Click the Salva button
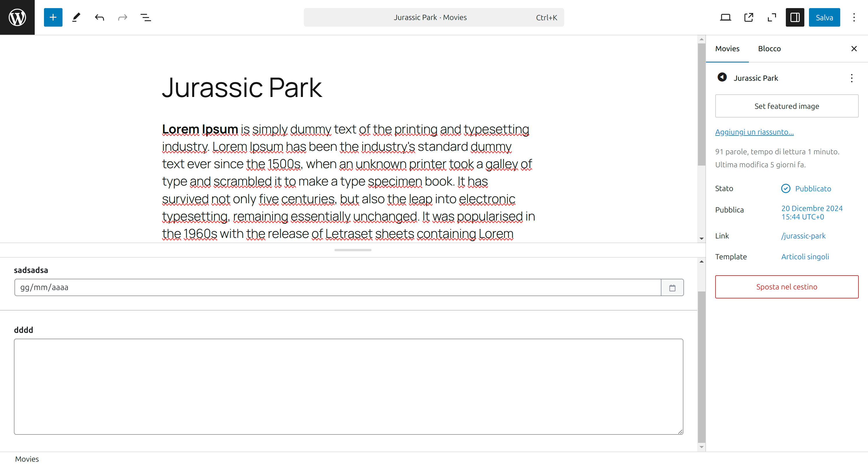This screenshot has height=466, width=868. click(824, 17)
